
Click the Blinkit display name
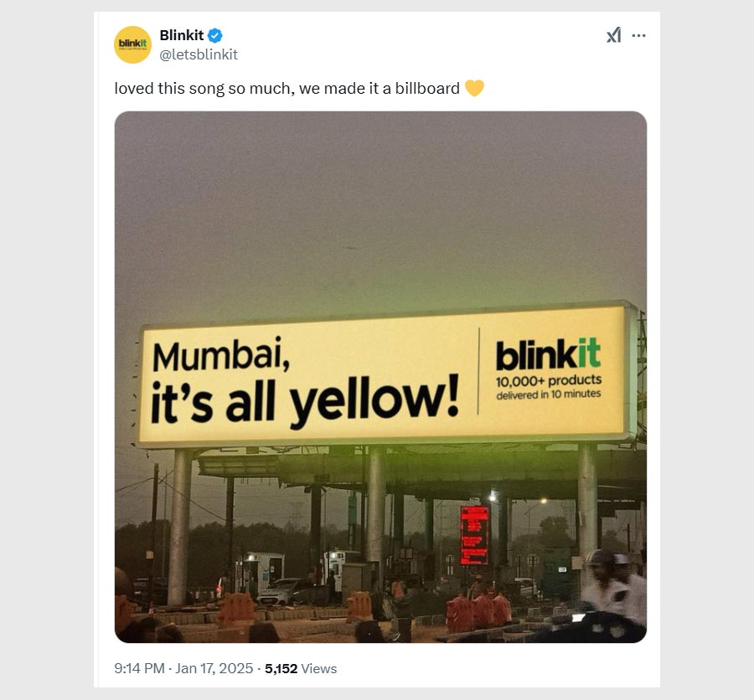(x=182, y=35)
